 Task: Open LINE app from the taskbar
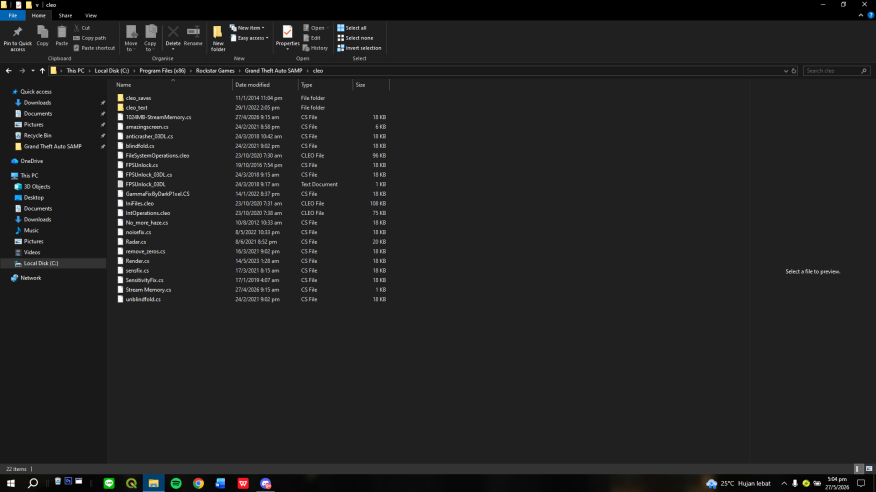point(109,483)
